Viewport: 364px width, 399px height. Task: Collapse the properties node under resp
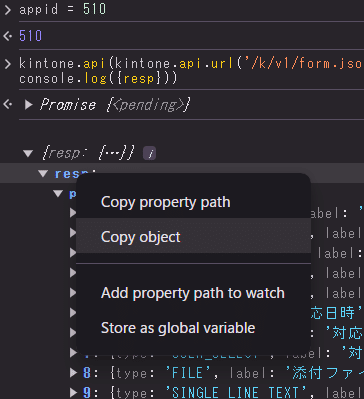58,194
